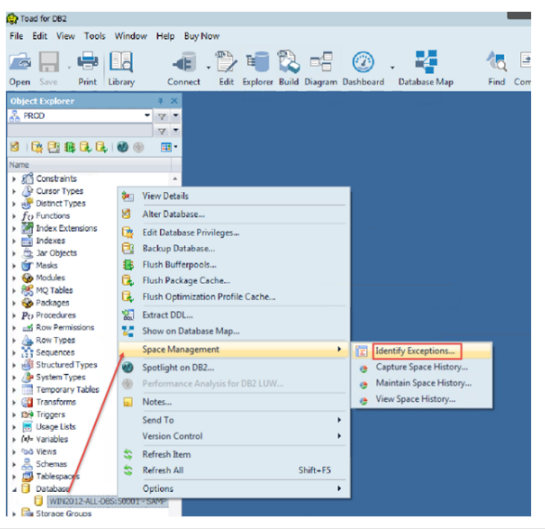545x529 pixels.
Task: Select WIN2012-ALL-DBS database tree item
Action: coord(108,501)
